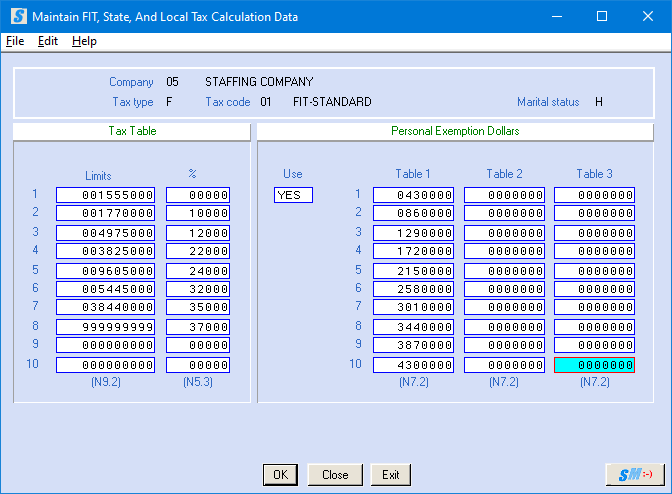The width and height of the screenshot is (672, 494).
Task: Click the application icon in title bar
Action: pyautogui.click(x=17, y=17)
